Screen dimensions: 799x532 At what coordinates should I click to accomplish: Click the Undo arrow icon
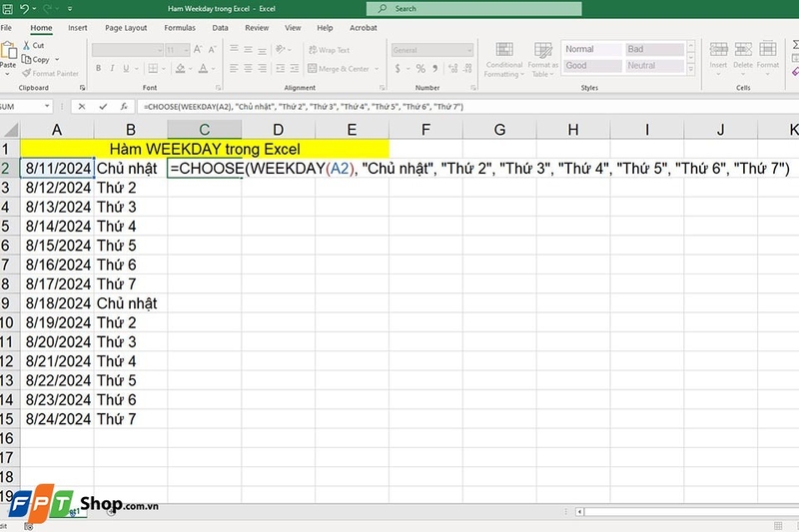coord(24,9)
